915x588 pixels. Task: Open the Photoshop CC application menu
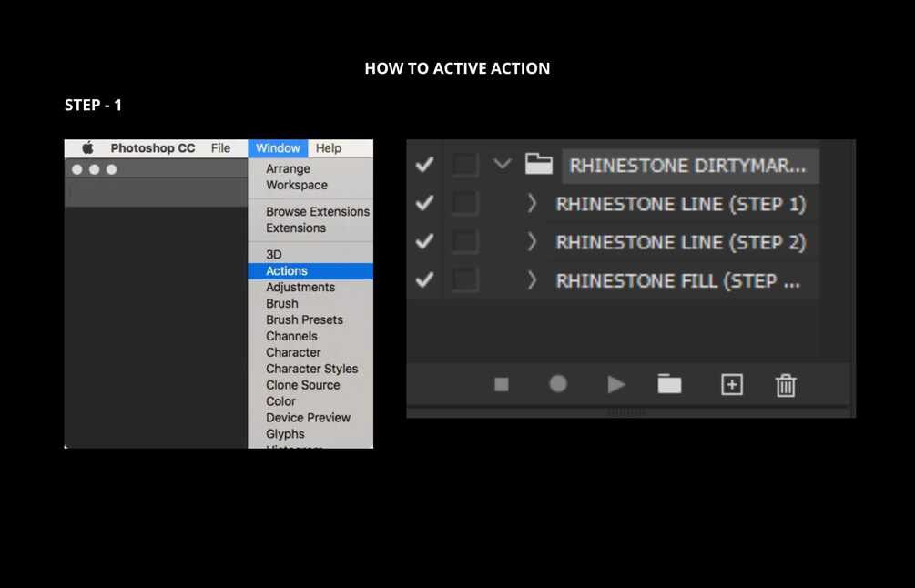click(153, 148)
